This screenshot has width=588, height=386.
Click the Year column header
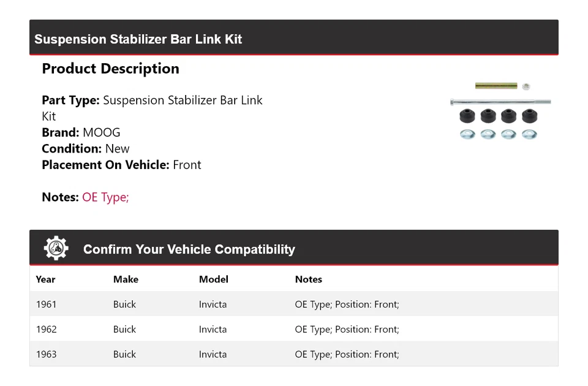click(45, 279)
